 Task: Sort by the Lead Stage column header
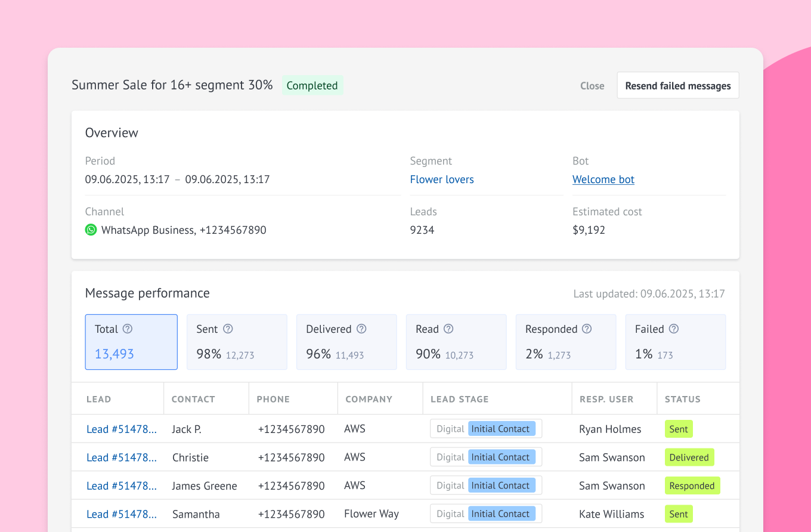pos(459,399)
